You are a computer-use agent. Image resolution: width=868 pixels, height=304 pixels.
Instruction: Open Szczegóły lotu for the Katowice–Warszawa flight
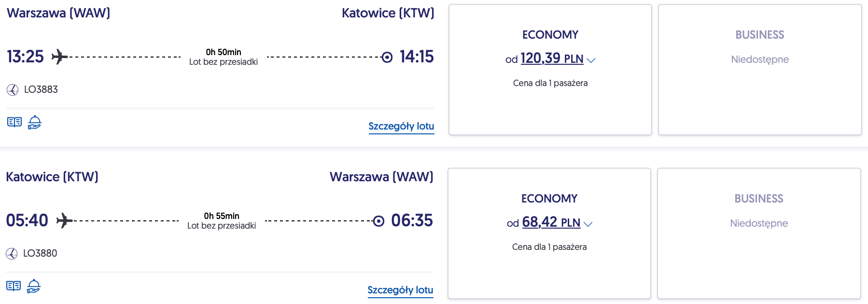[x=400, y=290]
